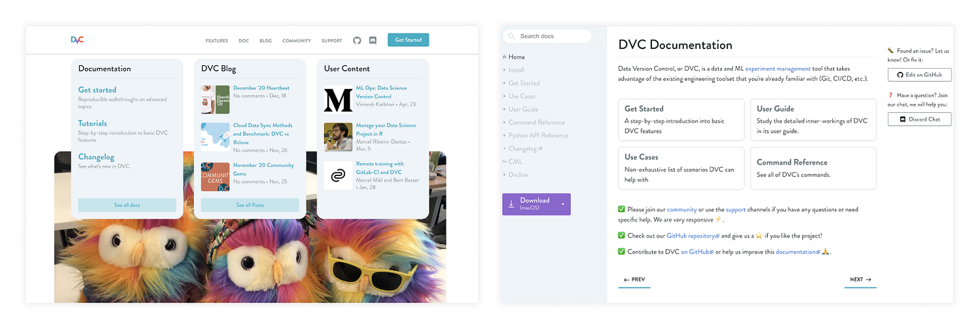Click the download arrow icon on Download button
Screen dimensions: 980x329
[x=511, y=204]
